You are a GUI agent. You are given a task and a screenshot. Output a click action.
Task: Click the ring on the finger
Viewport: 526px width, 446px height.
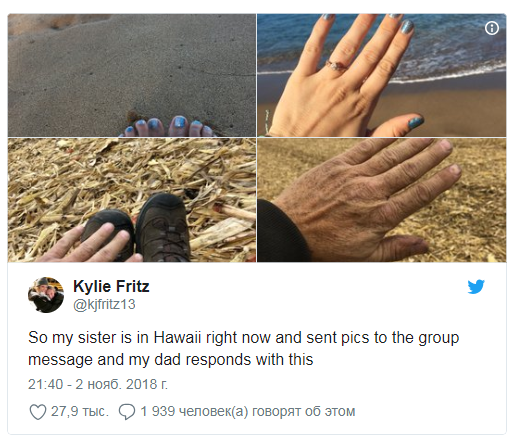tap(336, 66)
